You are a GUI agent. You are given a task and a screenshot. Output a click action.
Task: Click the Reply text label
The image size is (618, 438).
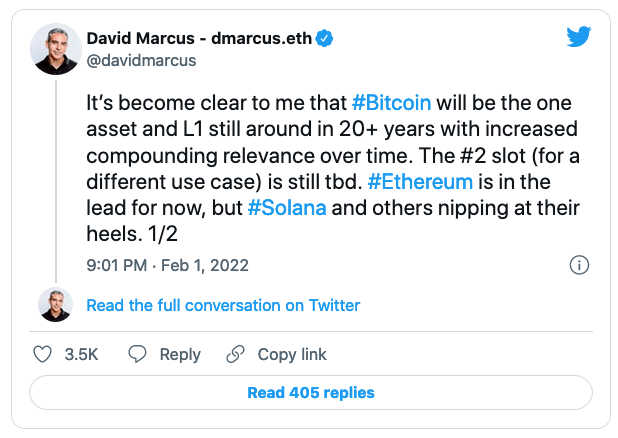tap(180, 354)
